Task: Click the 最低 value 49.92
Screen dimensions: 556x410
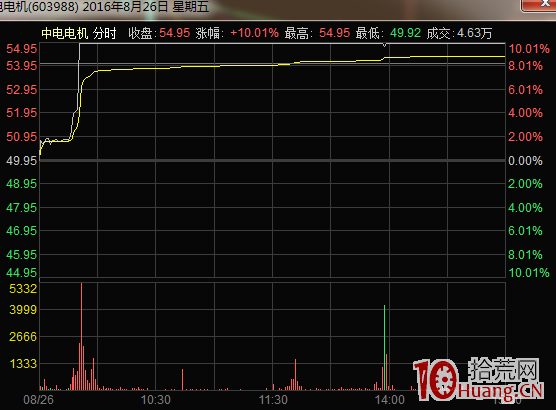Action: point(405,33)
